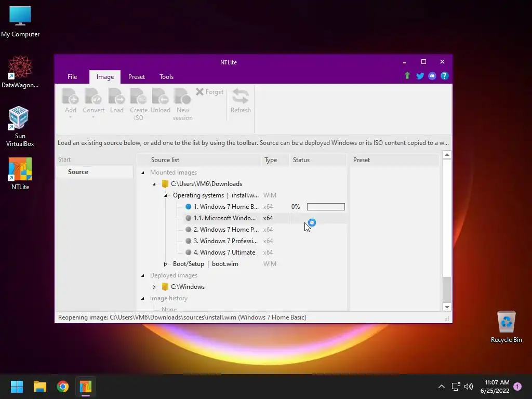Open the File tab
The height and width of the screenshot is (399, 532).
pyautogui.click(x=72, y=77)
